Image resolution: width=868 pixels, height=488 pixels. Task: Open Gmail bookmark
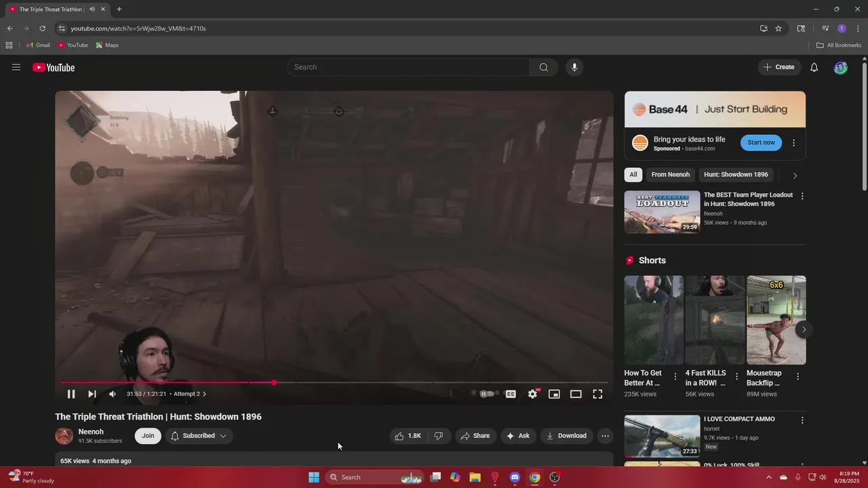point(38,45)
